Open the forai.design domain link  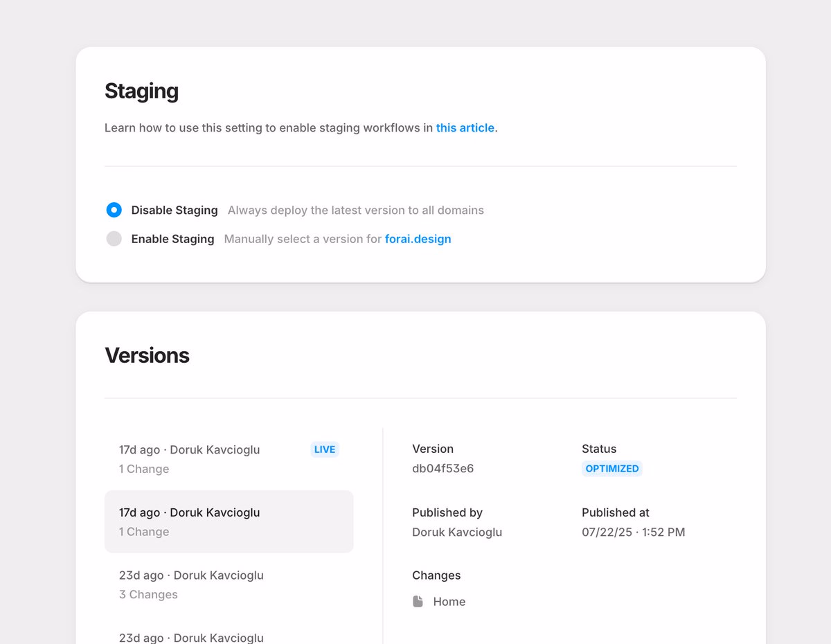[418, 239]
